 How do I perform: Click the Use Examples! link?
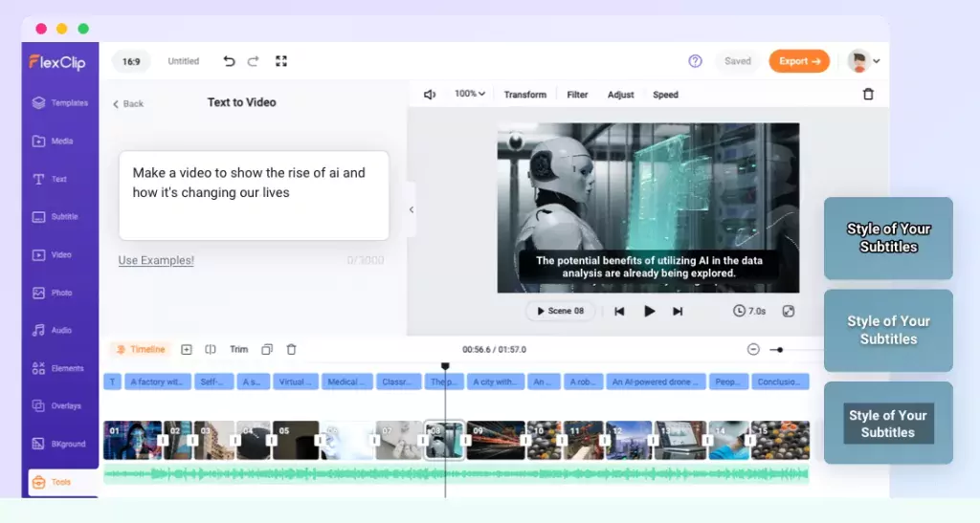156,260
